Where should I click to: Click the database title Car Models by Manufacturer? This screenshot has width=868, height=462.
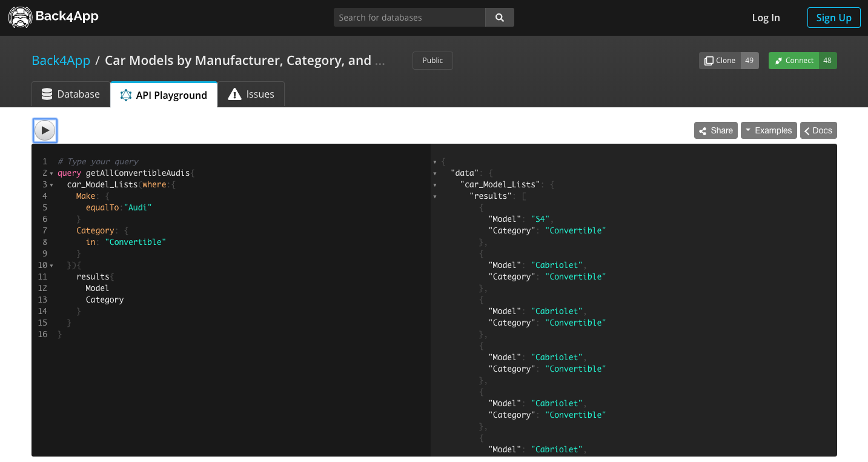(x=245, y=61)
